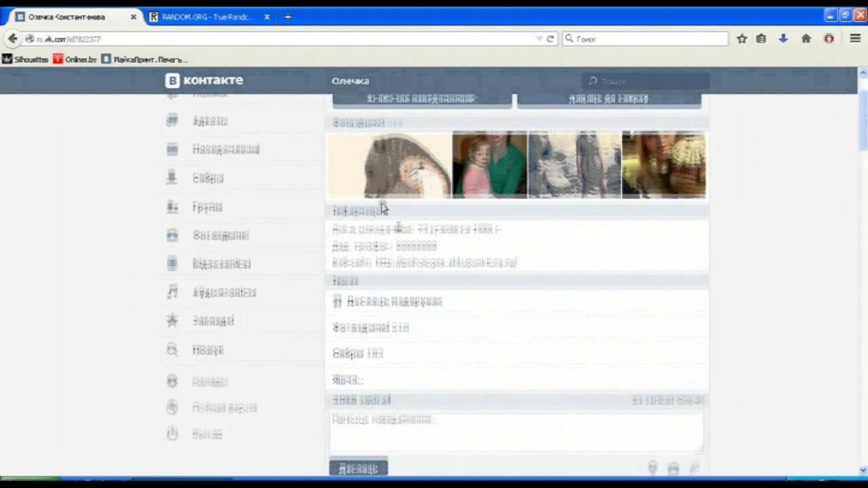Click the right wide button above photos
The height and width of the screenshot is (488, 868).
click(609, 99)
